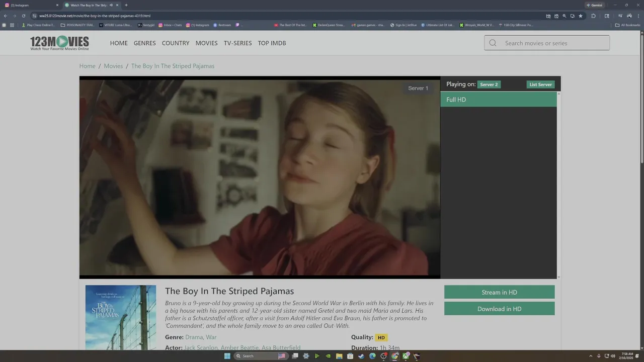644x362 pixels.
Task: Open the Play Chess Online bookmark
Action: click(x=38, y=25)
